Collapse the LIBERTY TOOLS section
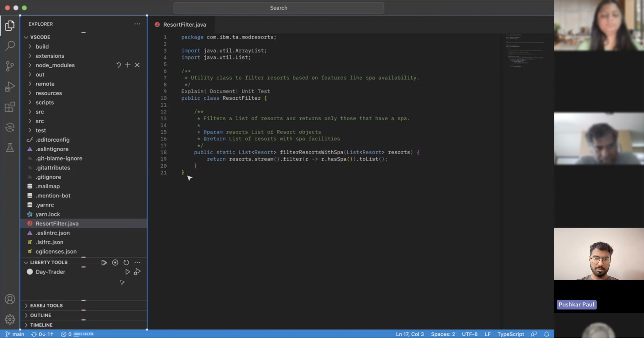The height and width of the screenshot is (338, 644). [x=49, y=262]
